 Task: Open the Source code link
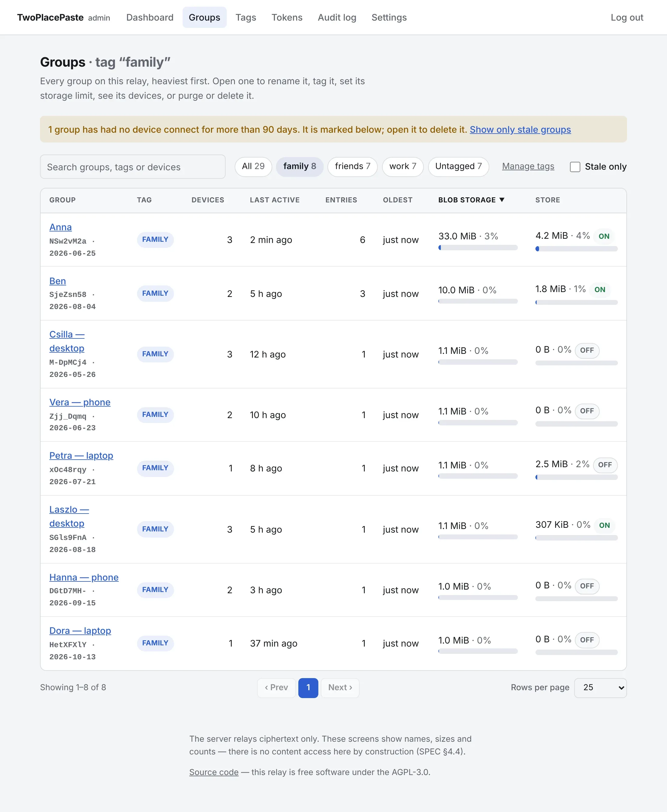(214, 772)
